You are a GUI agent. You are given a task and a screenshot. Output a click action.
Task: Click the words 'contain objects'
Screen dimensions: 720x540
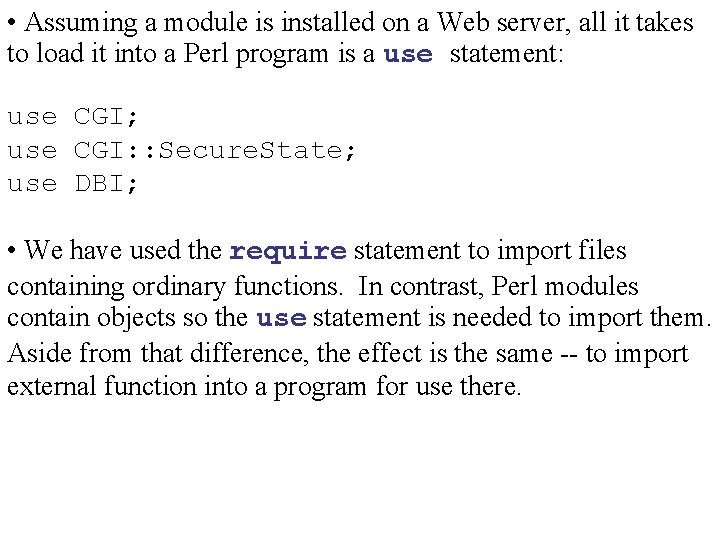[91, 318]
